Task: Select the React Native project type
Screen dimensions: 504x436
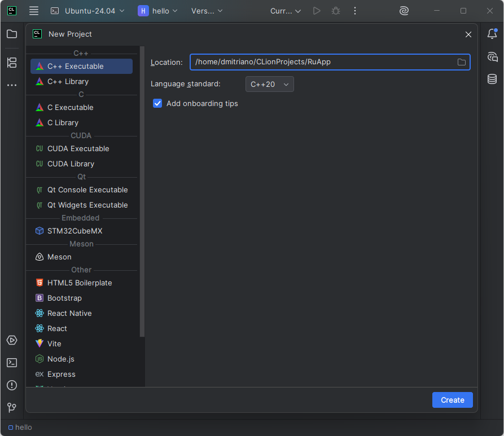Action: (81, 313)
